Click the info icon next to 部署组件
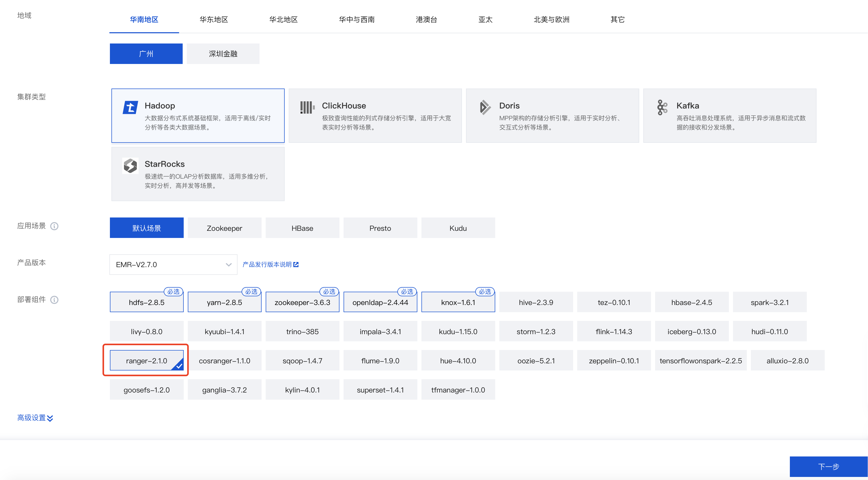Screen dimensions: 868x480 55,300
